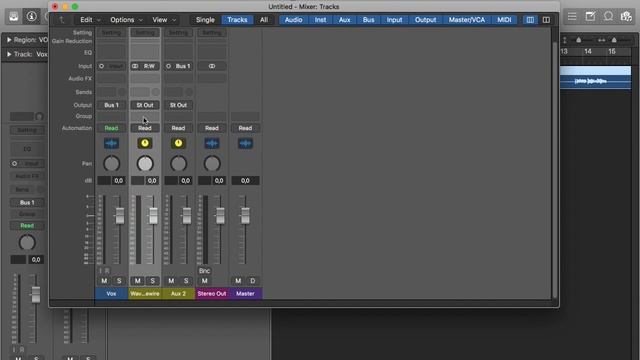Screen dimensions: 640x360
Task: Toggle the Inst channel filter
Action: pos(320,20)
